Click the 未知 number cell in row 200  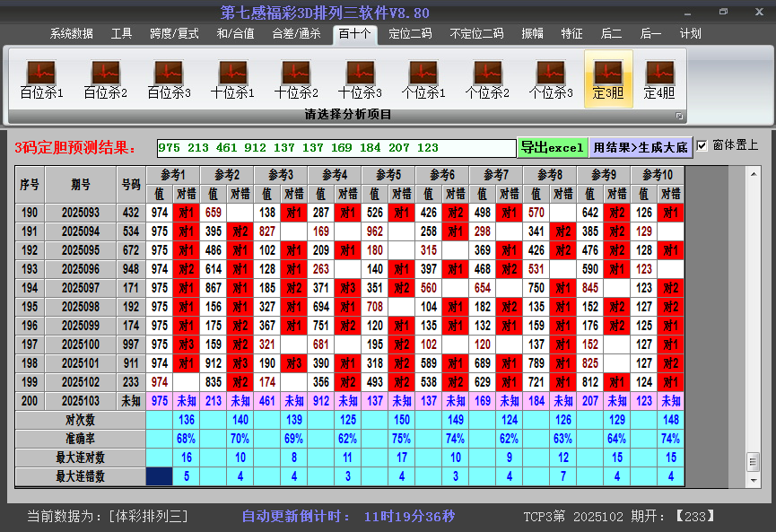coord(131,401)
